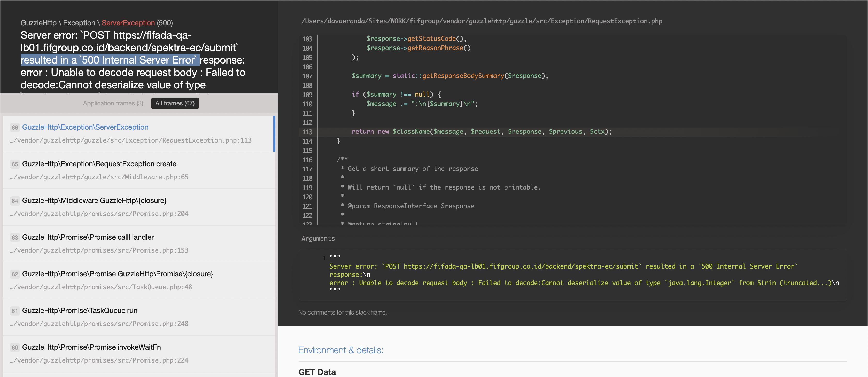The width and height of the screenshot is (868, 377).
Task: Click line 103 getStatusCode call
Action: (416, 39)
